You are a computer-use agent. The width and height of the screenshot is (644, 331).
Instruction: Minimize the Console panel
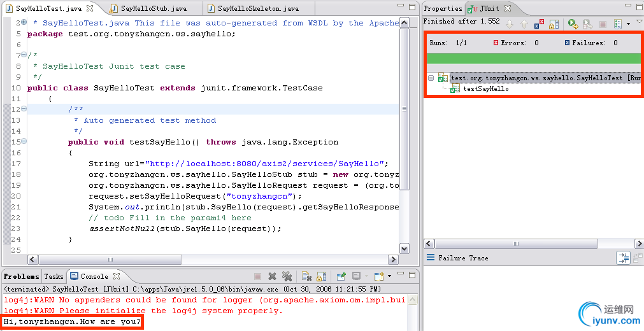pyautogui.click(x=401, y=274)
